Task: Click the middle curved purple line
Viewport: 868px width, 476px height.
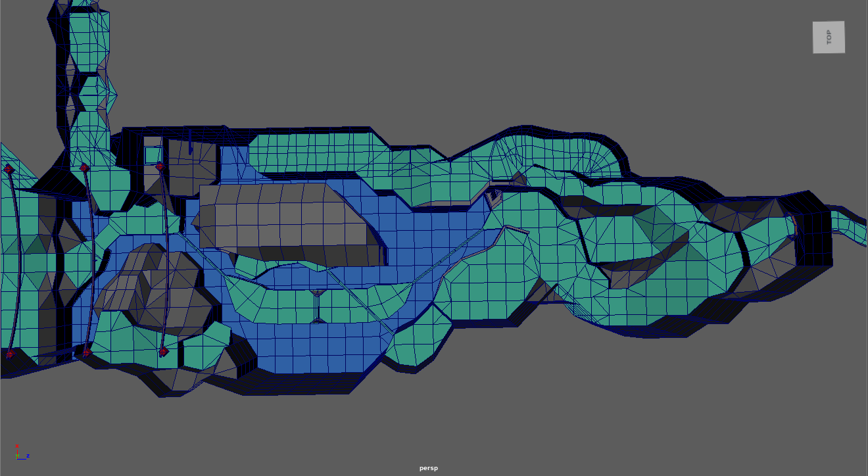Action: point(91,263)
